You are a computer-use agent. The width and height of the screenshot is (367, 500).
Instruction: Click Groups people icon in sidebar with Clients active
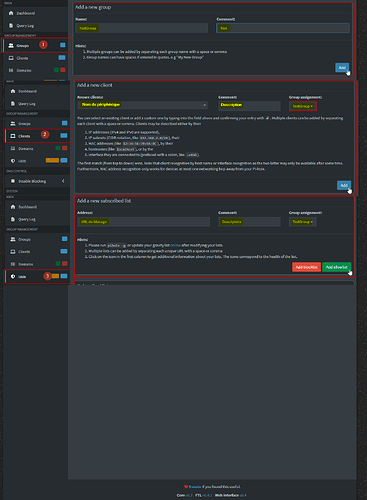[13, 123]
